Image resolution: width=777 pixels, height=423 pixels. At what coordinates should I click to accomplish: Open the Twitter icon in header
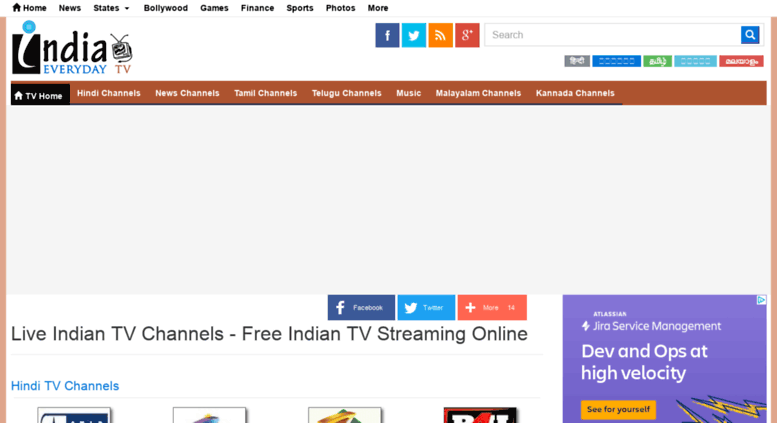413,36
